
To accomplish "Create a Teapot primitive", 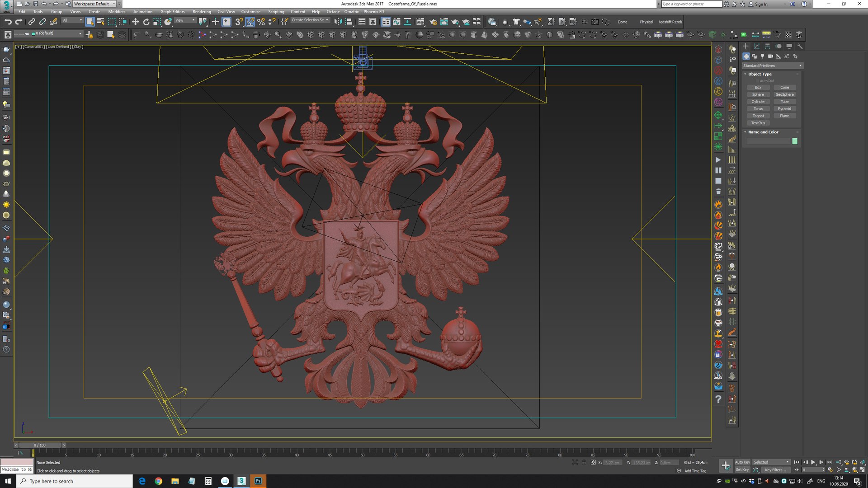I will pos(758,116).
